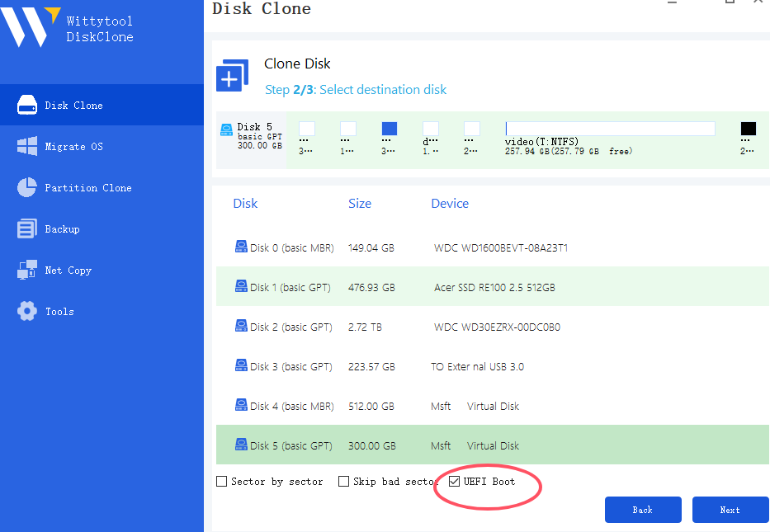Switch to the Backup section
Screen dimensions: 770x532
click(x=62, y=229)
